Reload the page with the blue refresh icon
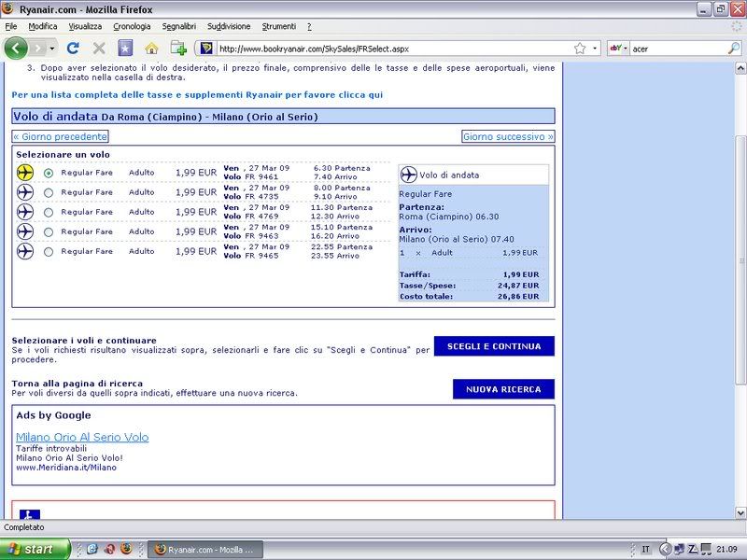The width and height of the screenshot is (747, 560). [x=73, y=49]
